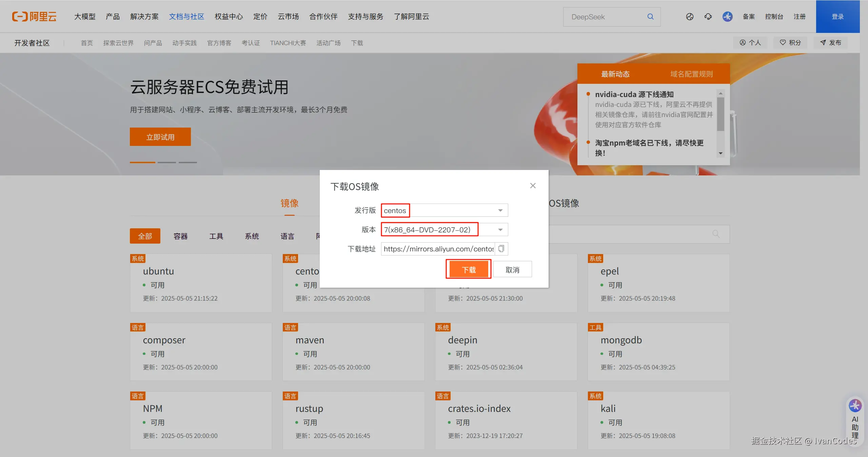Click the blue asterisk app icon in header
This screenshot has height=457, width=868.
click(x=727, y=16)
